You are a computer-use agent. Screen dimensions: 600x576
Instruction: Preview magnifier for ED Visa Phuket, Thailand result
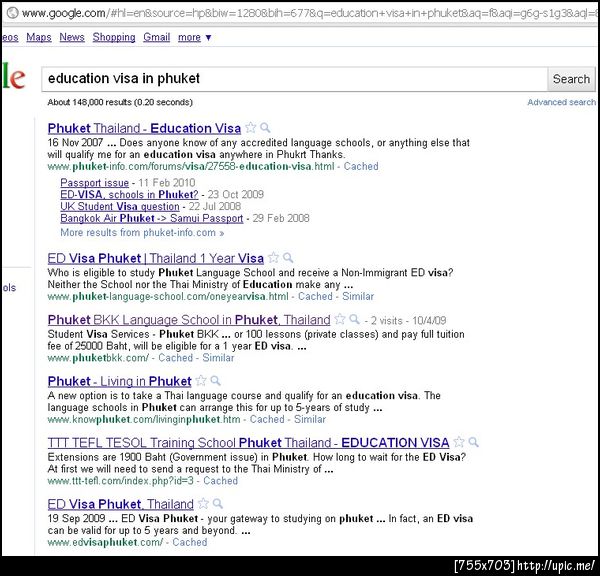click(218, 503)
